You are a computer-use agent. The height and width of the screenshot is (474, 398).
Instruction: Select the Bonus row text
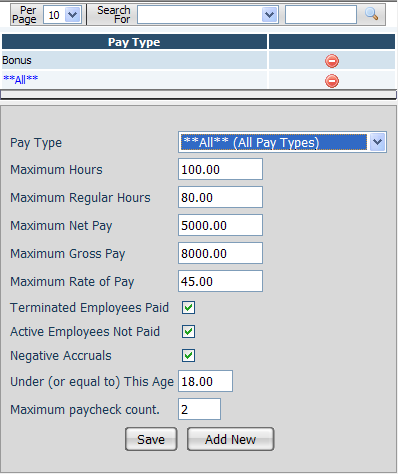pos(17,60)
